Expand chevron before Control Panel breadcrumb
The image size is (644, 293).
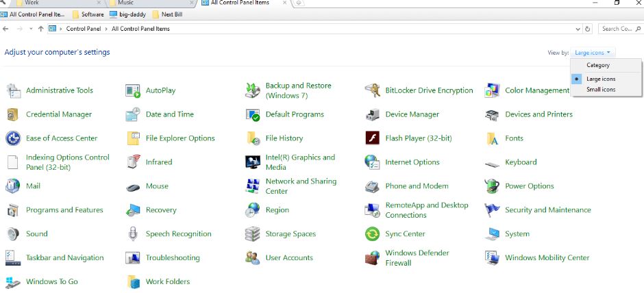point(61,29)
